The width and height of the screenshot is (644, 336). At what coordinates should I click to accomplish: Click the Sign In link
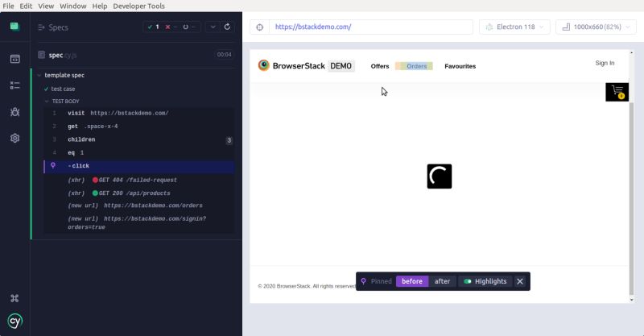[x=605, y=63]
